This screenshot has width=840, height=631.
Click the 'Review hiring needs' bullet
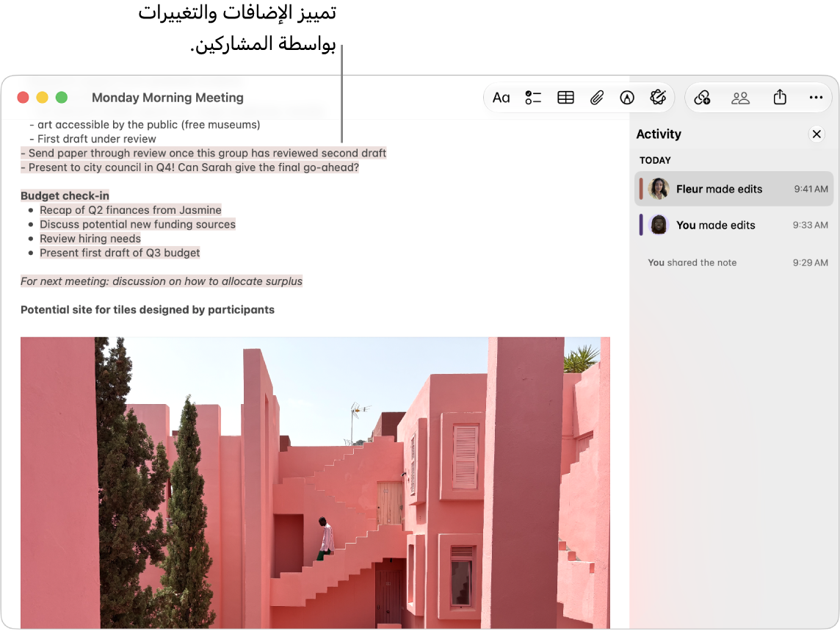coord(90,239)
